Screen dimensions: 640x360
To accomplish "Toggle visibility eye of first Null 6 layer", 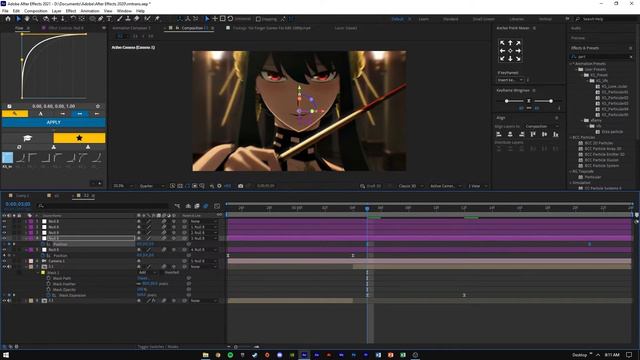I will click(4, 221).
